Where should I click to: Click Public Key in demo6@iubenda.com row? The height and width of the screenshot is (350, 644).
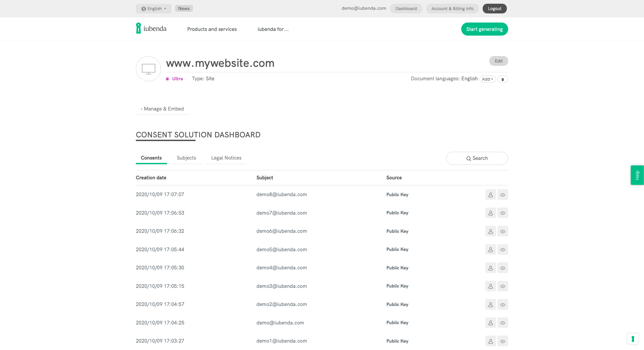point(397,231)
